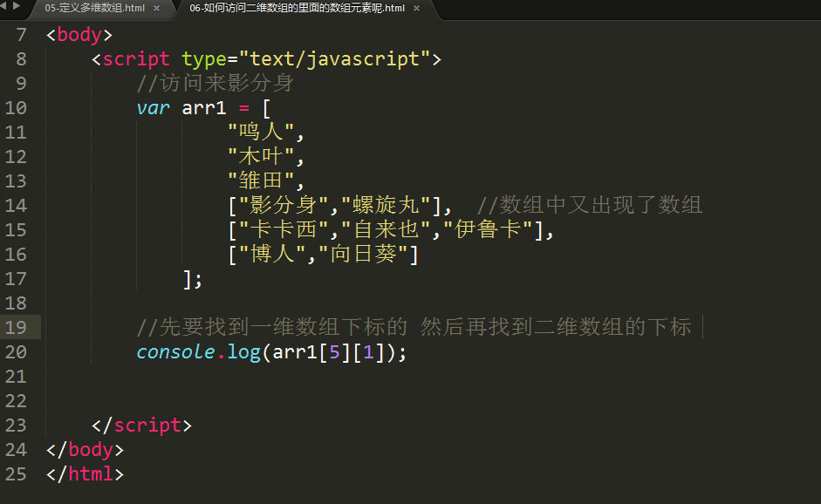Close the 06-如何访问二维数组 tab
The width and height of the screenshot is (821, 504).
417,9
